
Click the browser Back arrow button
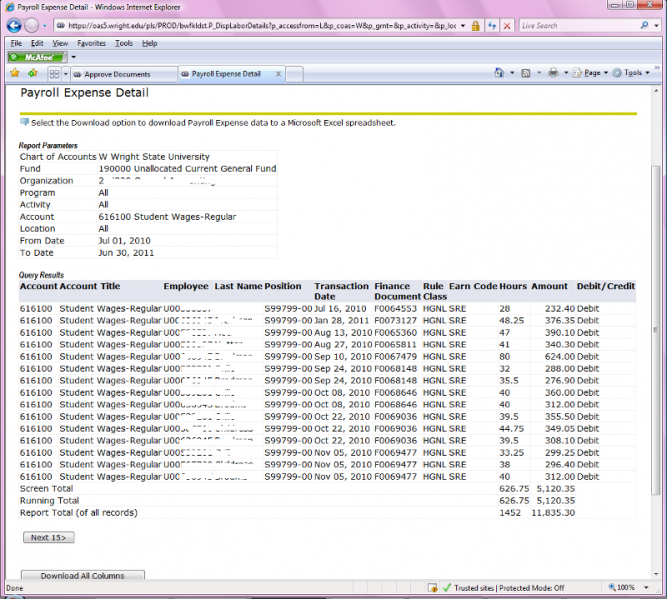[14, 26]
